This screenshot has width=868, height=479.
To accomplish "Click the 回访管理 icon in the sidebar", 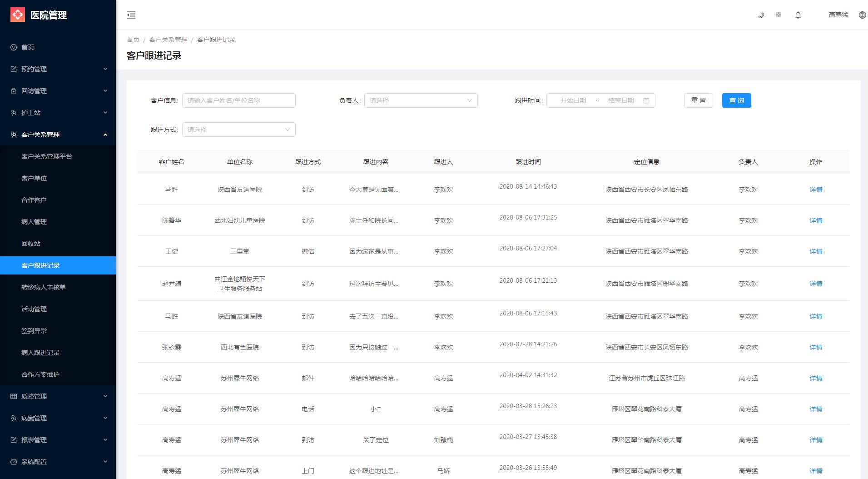I will 14,91.
